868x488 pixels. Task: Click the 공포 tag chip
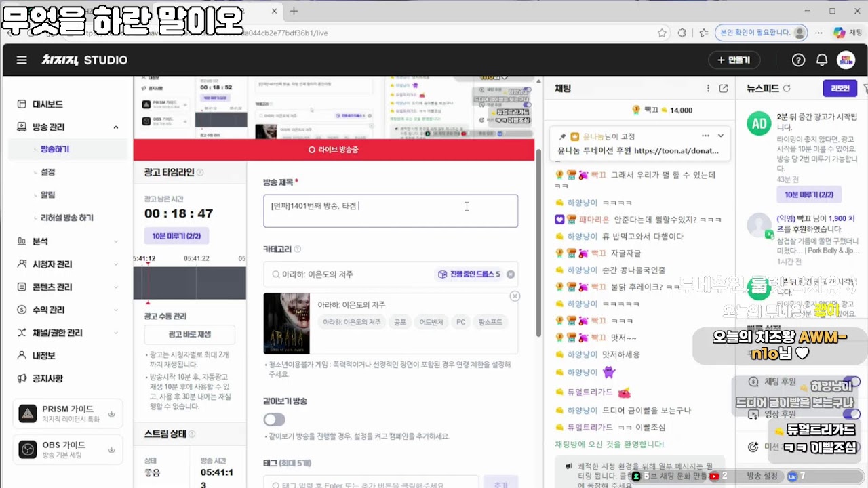pyautogui.click(x=400, y=323)
